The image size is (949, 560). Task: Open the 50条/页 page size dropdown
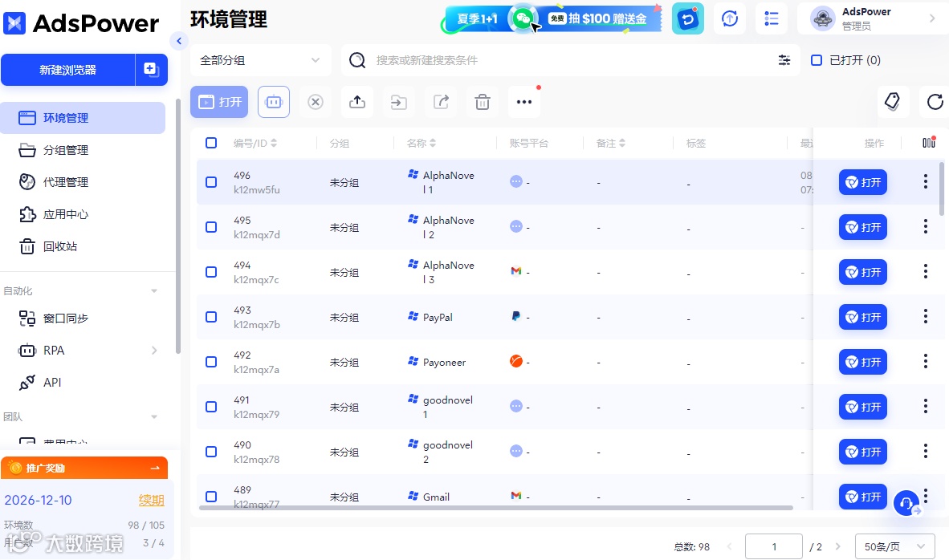click(x=894, y=546)
